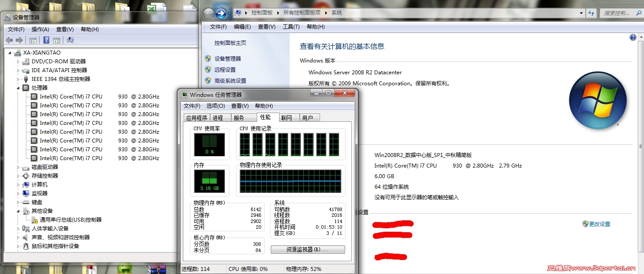Toggle the action pane toolbar icon

point(57,40)
